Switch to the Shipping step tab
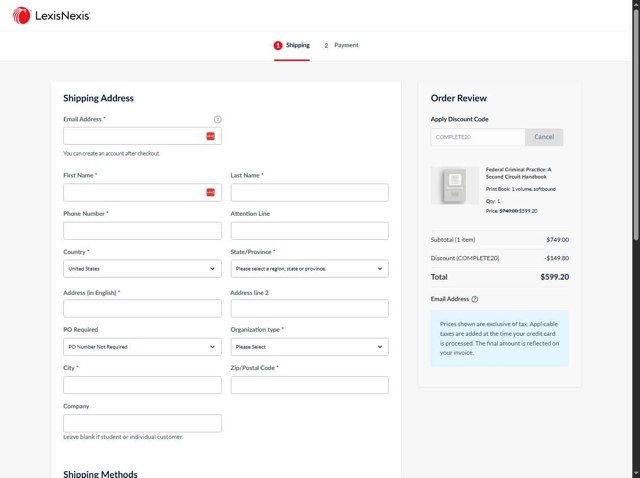 [292, 45]
